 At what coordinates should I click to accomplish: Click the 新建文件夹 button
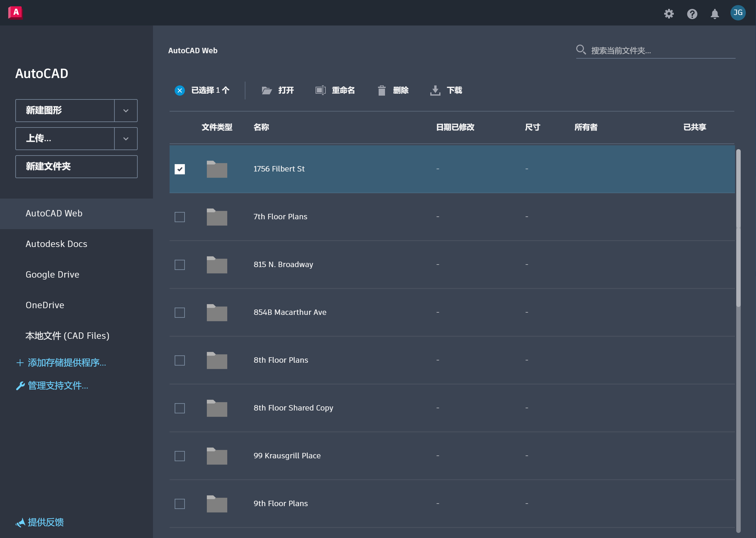point(76,167)
